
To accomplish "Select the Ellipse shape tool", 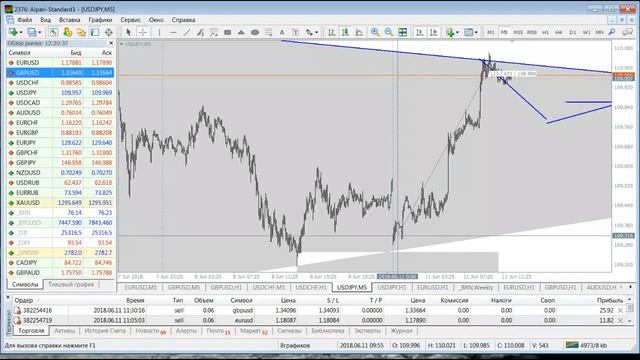I will point(255,32).
